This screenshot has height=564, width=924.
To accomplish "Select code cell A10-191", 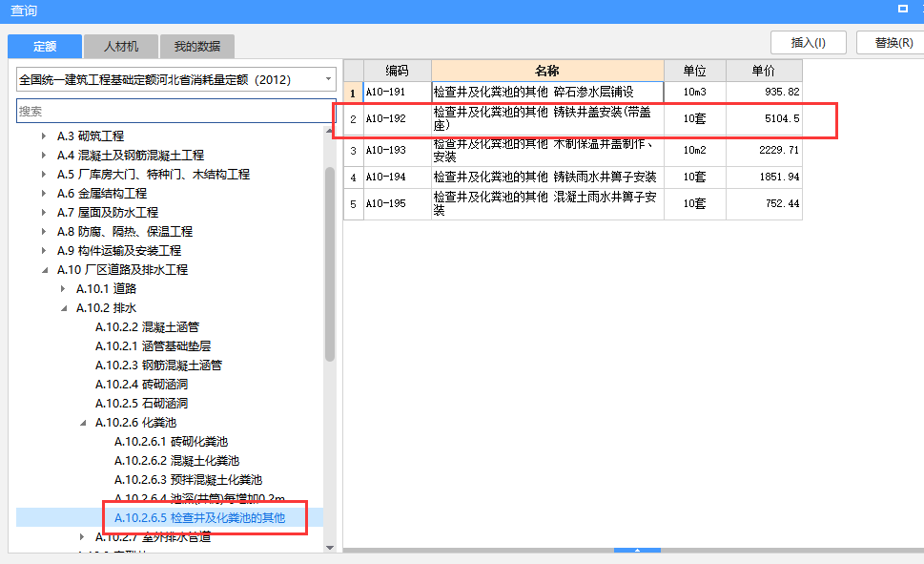I will point(398,92).
